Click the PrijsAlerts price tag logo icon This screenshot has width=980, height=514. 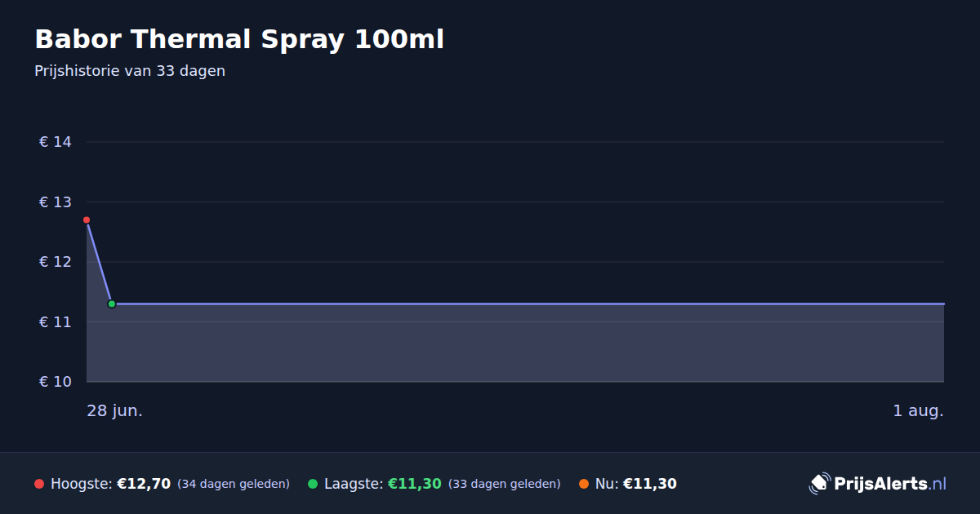click(x=819, y=484)
